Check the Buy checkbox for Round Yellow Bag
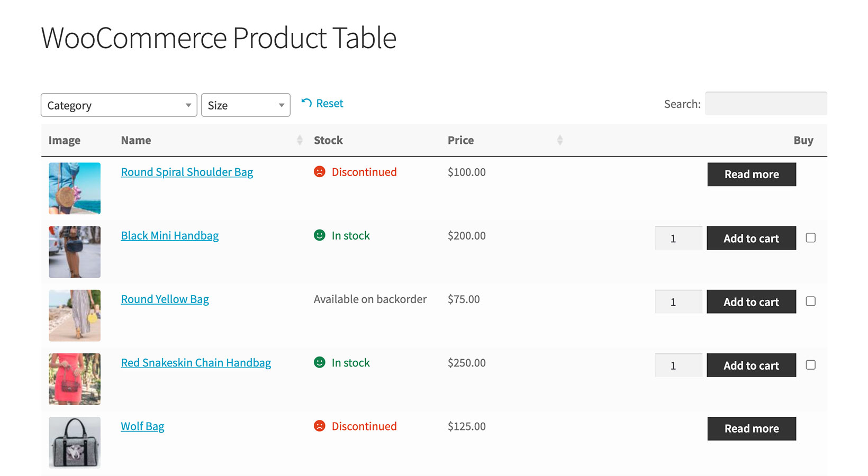Screen dimensions: 868x476 tap(810, 301)
